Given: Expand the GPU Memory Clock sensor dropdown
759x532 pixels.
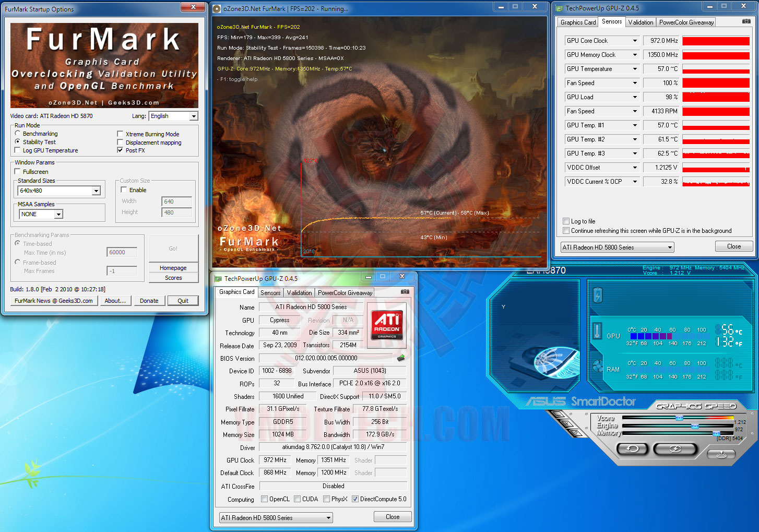Looking at the screenshot, I should coord(635,55).
